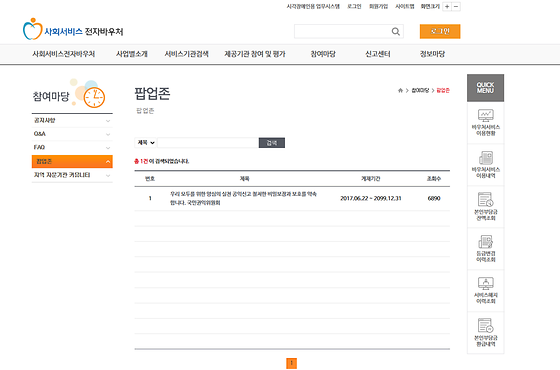Click the magnifier icon in header search
The height and width of the screenshot is (370, 560).
pos(395,31)
